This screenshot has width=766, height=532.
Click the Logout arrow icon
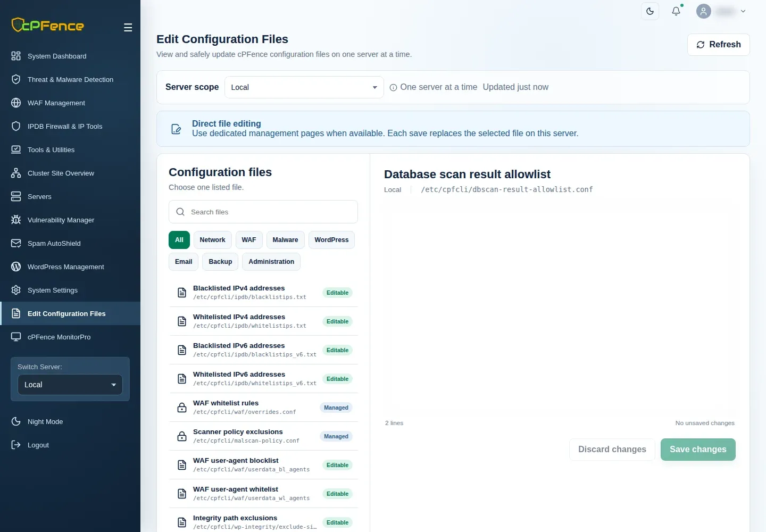coord(16,445)
